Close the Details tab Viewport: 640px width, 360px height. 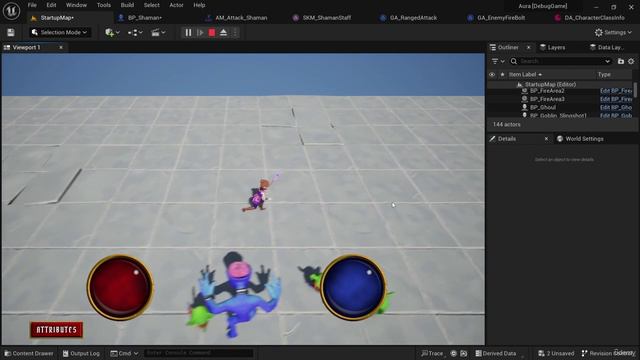click(546, 139)
